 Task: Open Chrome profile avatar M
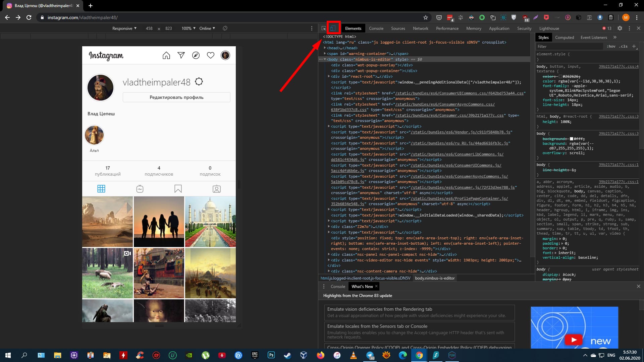coord(626,17)
